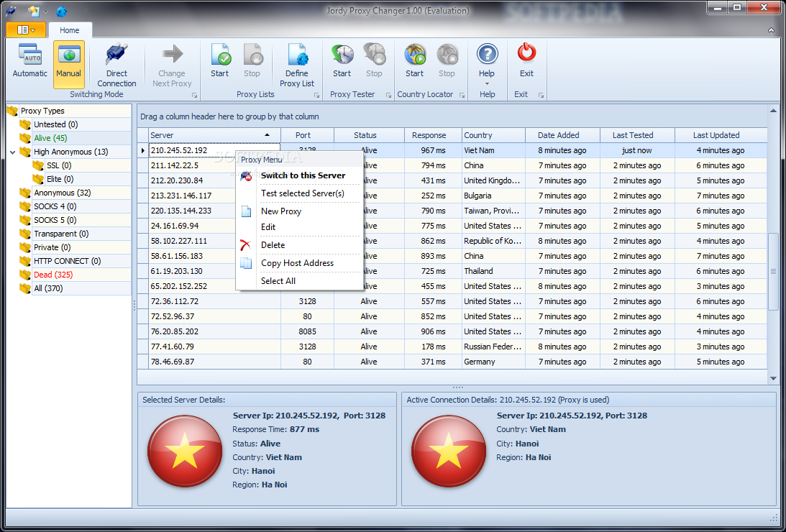The image size is (786, 532).
Task: Select SSL (0) subcategory
Action: pos(59,165)
